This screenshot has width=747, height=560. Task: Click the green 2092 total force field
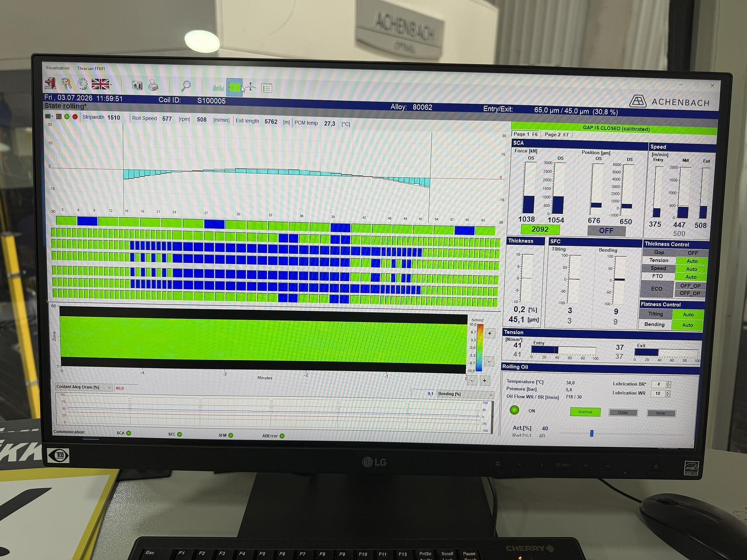pos(540,229)
